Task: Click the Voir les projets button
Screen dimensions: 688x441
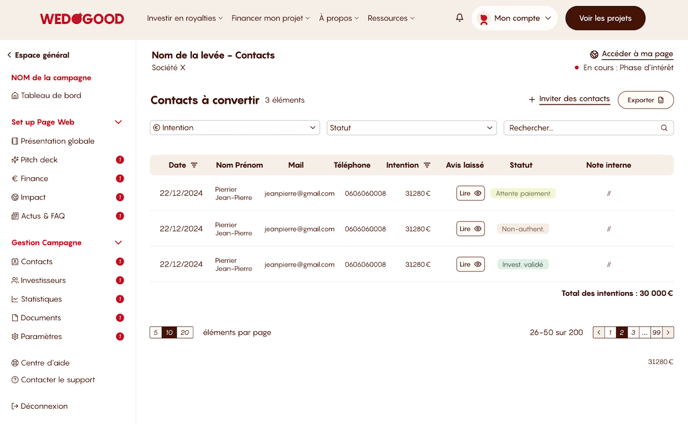Action: click(605, 18)
